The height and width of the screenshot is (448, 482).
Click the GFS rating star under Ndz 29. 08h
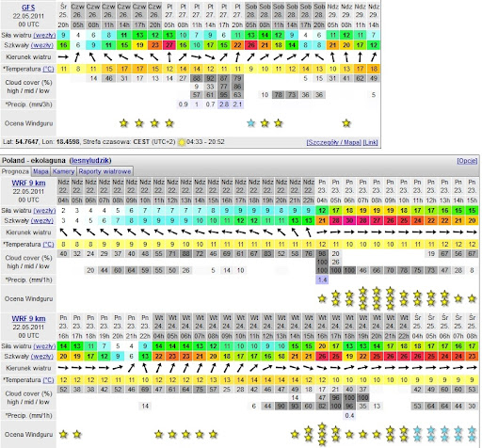pyautogui.click(x=346, y=123)
